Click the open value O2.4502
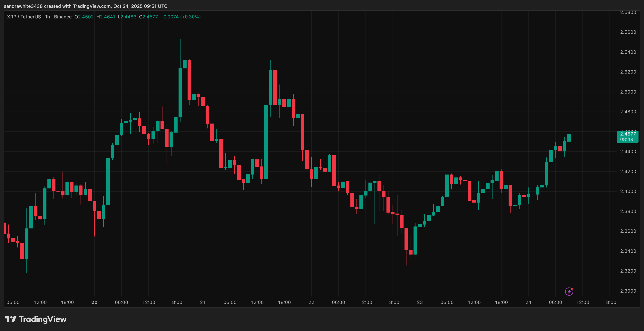Viewport: 644px width, 331px height. (x=84, y=17)
